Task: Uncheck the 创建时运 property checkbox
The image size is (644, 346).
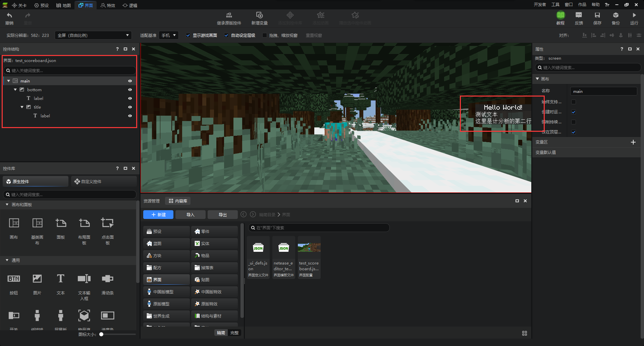Action: coord(574,112)
